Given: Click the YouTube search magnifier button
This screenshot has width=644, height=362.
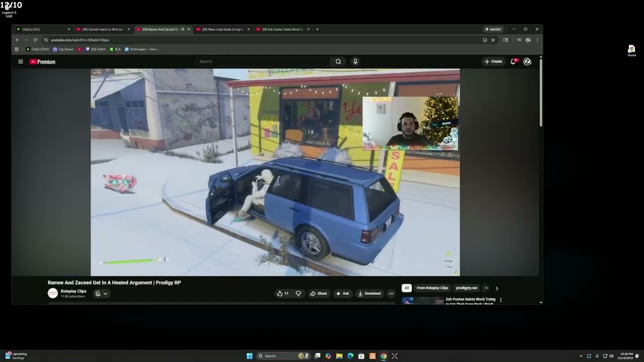Looking at the screenshot, I should [338, 61].
